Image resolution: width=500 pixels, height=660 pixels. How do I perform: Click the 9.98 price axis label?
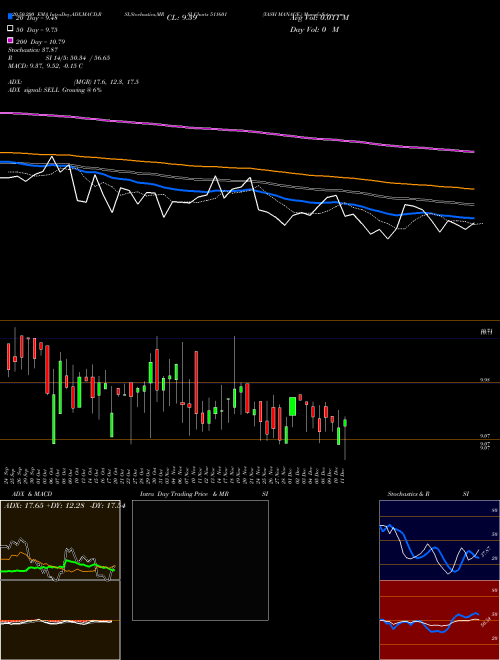pos(485,380)
